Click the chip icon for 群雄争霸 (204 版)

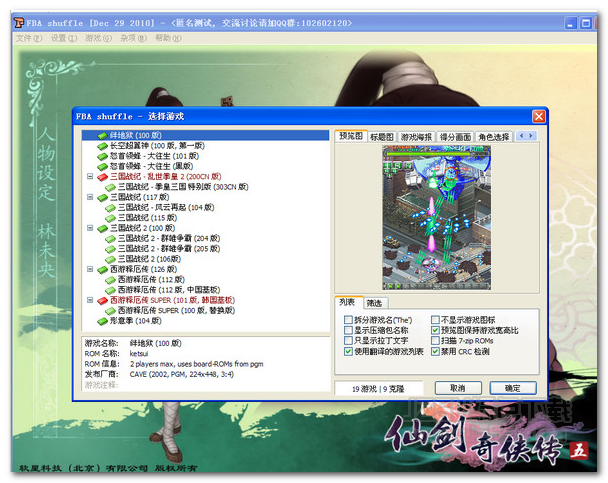click(110, 238)
